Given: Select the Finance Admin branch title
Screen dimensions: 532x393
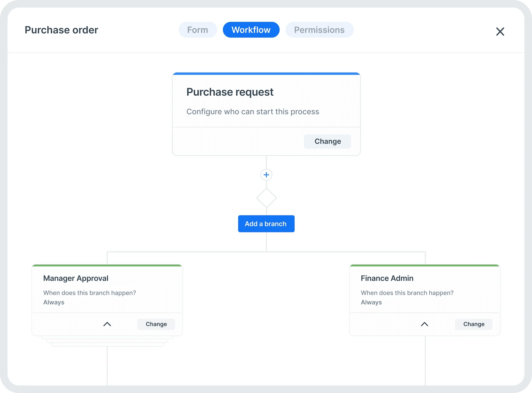Looking at the screenshot, I should (x=387, y=278).
